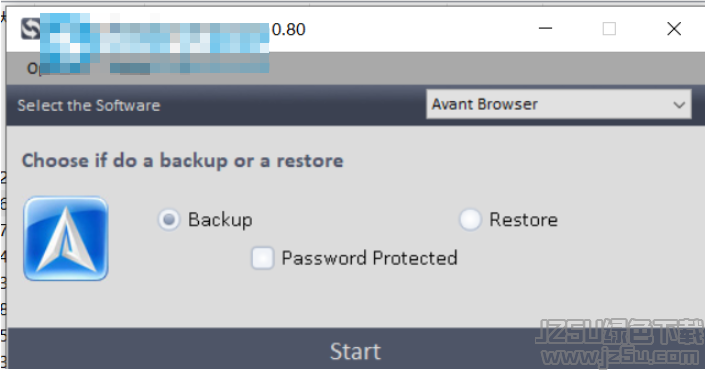705x370 pixels.
Task: Click the Password Protected label text
Action: [370, 258]
